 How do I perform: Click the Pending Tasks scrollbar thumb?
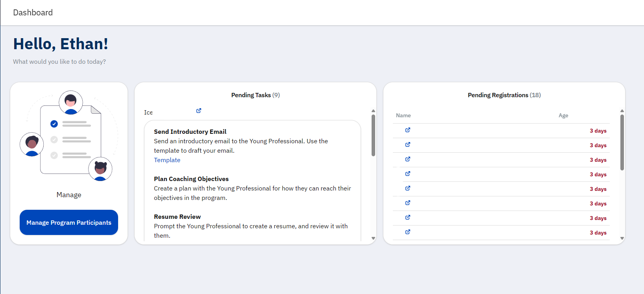tap(373, 135)
